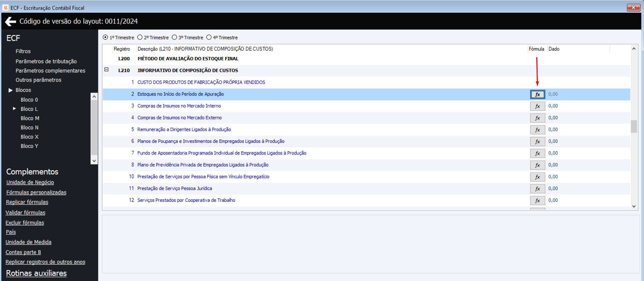Open formula for Compras de Insumos Mercado Externo
Screen dimensions: 644x281
538,118
